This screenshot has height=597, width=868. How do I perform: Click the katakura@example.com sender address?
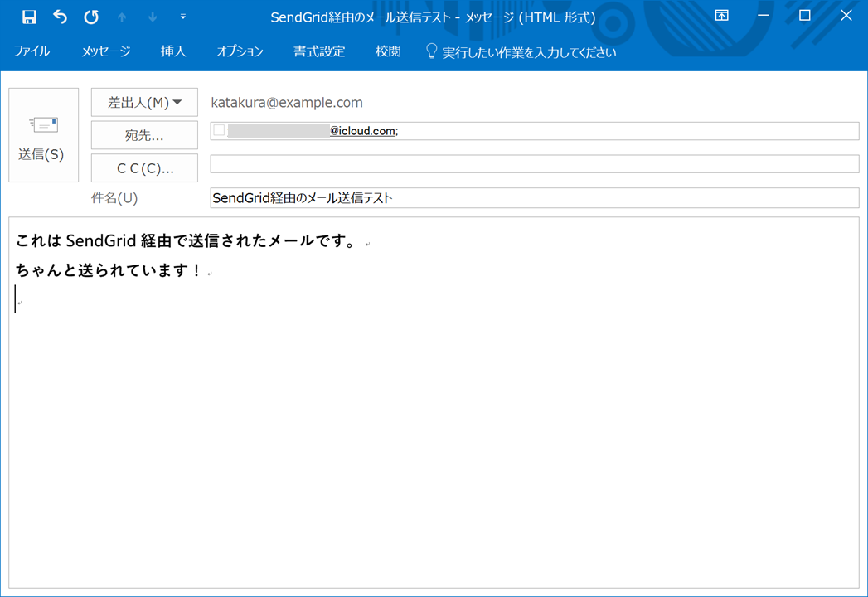287,103
